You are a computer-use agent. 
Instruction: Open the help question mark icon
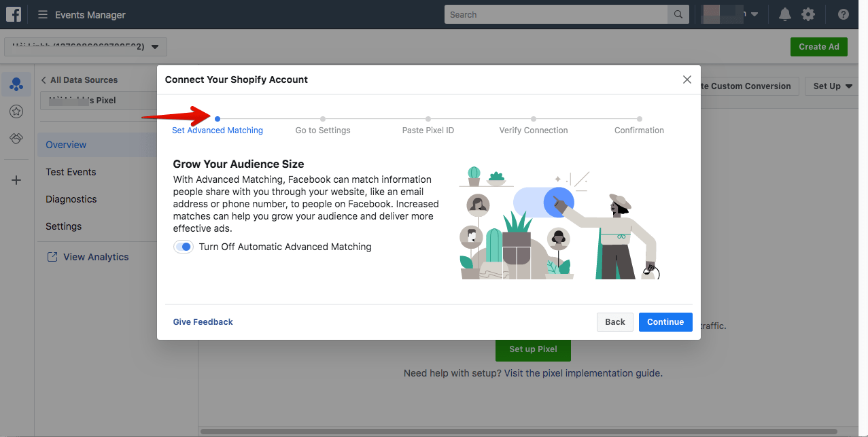(844, 14)
